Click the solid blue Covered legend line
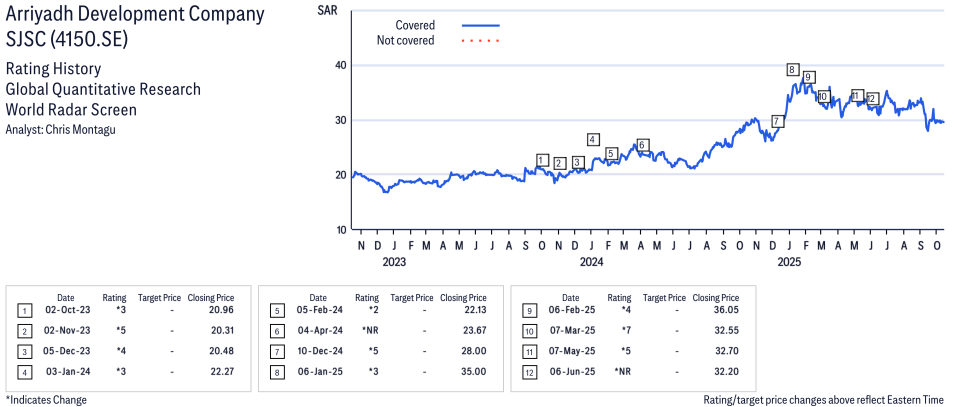Screen dimensions: 955x407 coord(481,24)
